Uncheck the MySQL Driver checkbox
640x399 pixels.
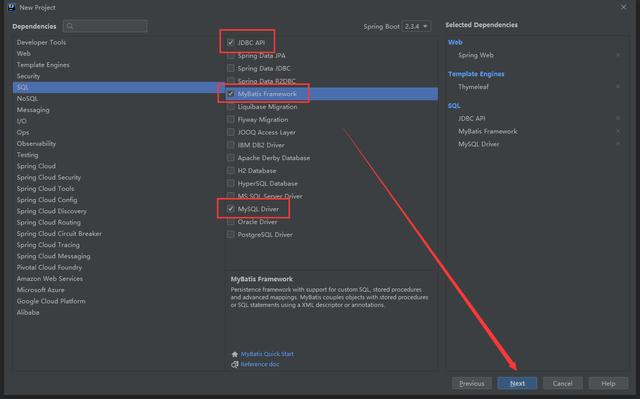[231, 209]
